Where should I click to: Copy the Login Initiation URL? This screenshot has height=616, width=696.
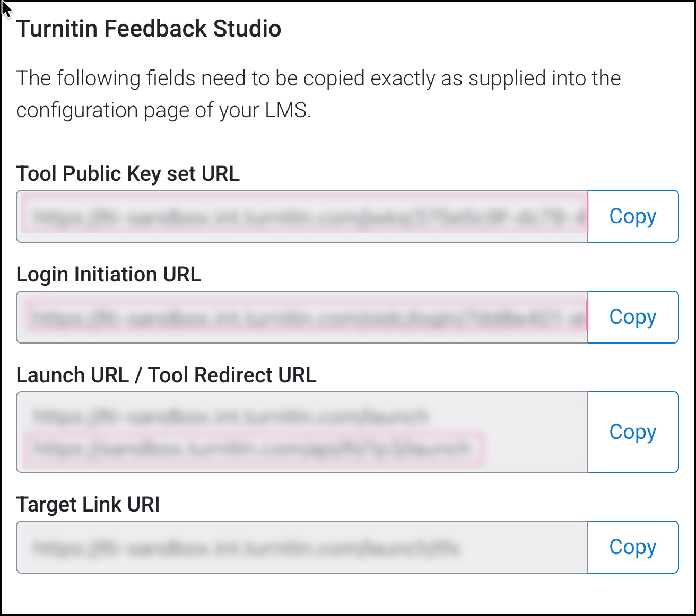632,317
